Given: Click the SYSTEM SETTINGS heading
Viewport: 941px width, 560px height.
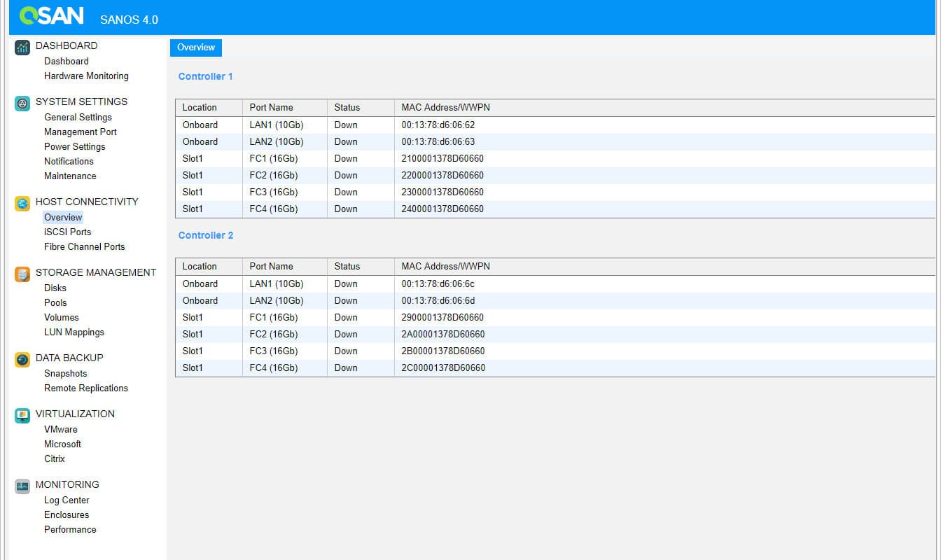Looking at the screenshot, I should [81, 101].
